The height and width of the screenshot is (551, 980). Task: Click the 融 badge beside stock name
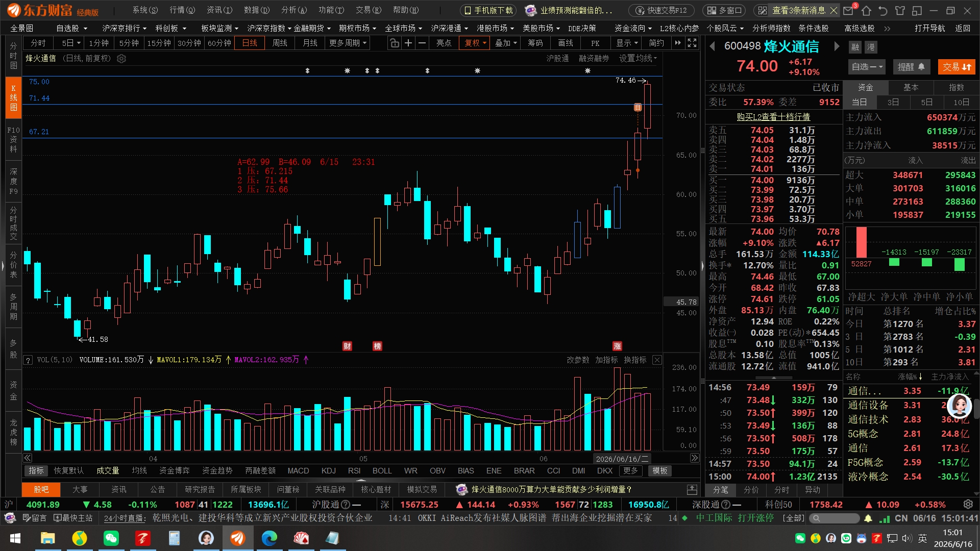(855, 47)
